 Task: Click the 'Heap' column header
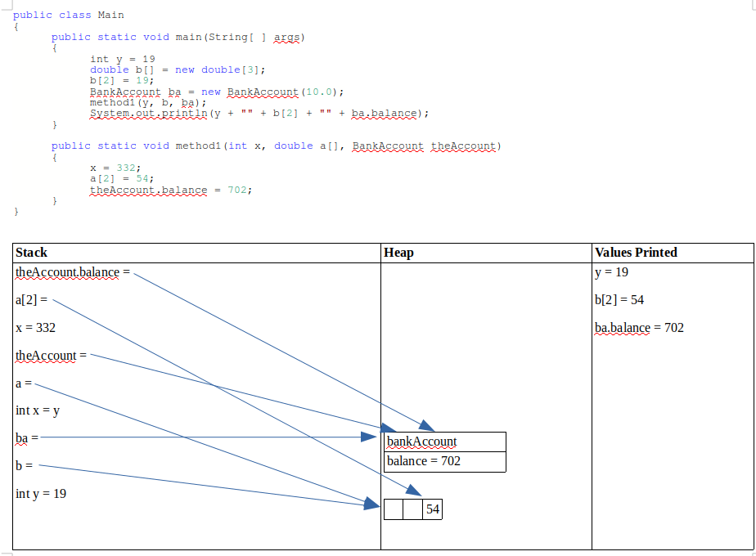click(x=398, y=253)
